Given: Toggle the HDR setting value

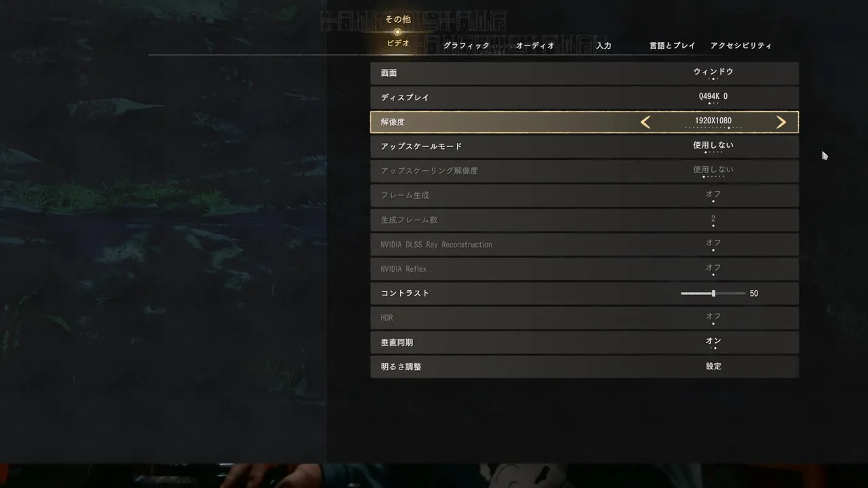Looking at the screenshot, I should tap(713, 317).
